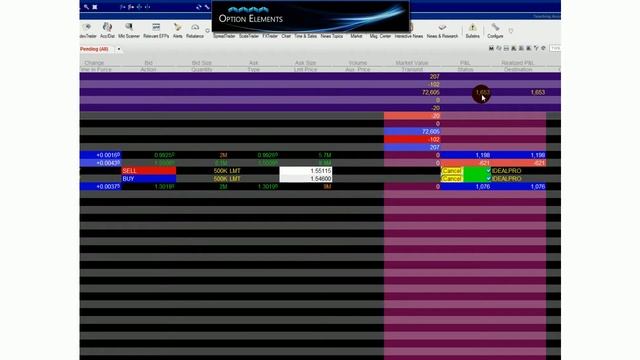Click green status cell of SELL order
Viewport: 640px width, 360px height.
(477, 171)
